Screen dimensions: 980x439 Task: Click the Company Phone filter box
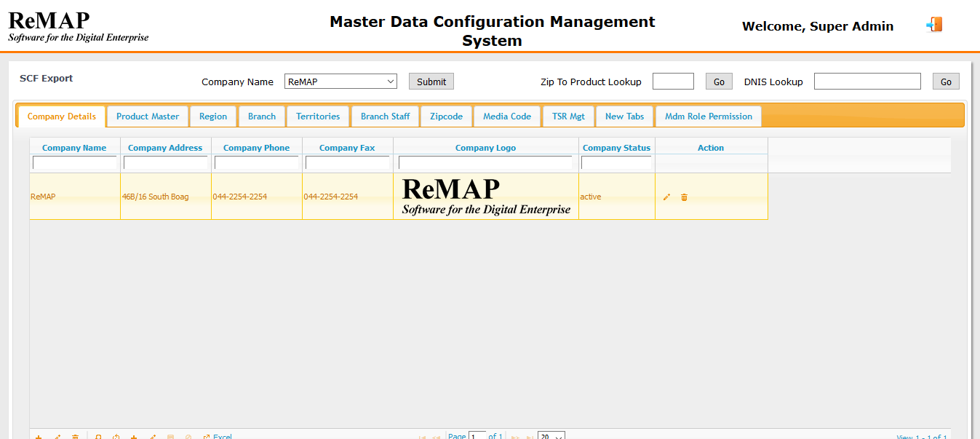pyautogui.click(x=256, y=163)
